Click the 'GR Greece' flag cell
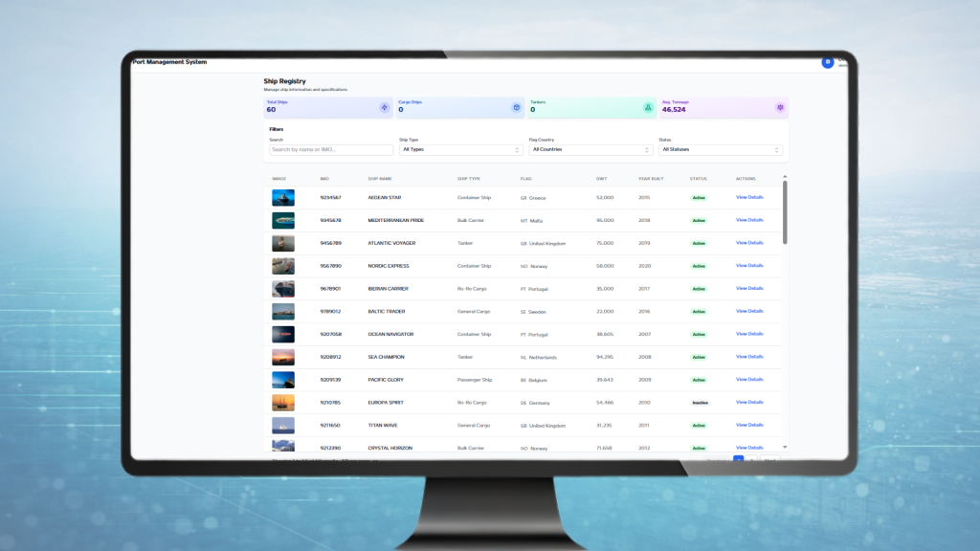Screen dimensions: 980x551 click(x=533, y=198)
